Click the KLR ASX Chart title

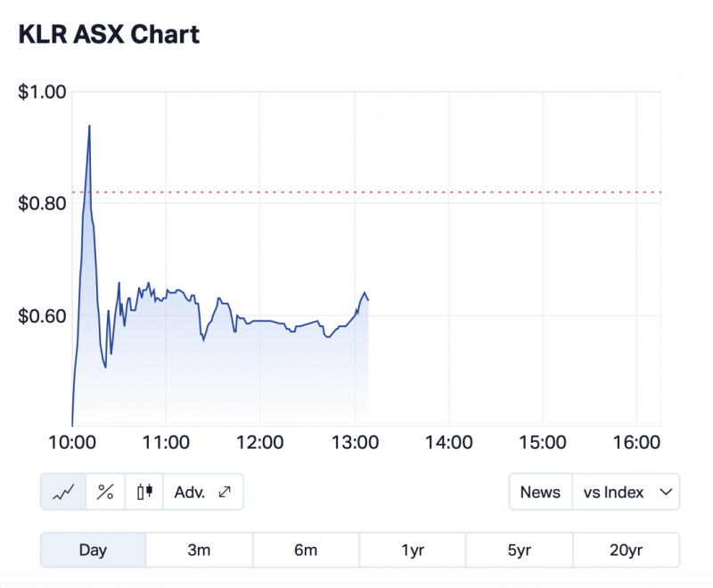pos(109,35)
